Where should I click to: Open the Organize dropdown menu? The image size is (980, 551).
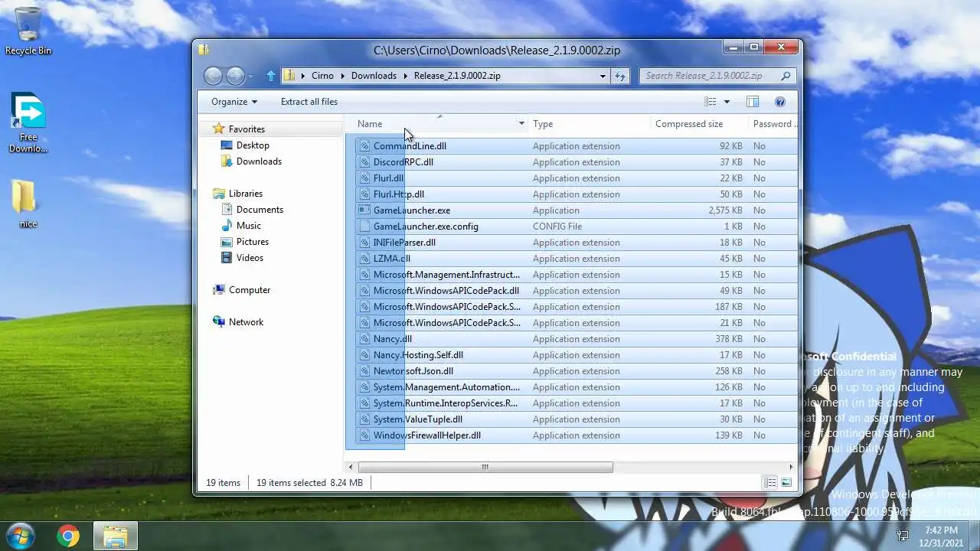tap(234, 102)
